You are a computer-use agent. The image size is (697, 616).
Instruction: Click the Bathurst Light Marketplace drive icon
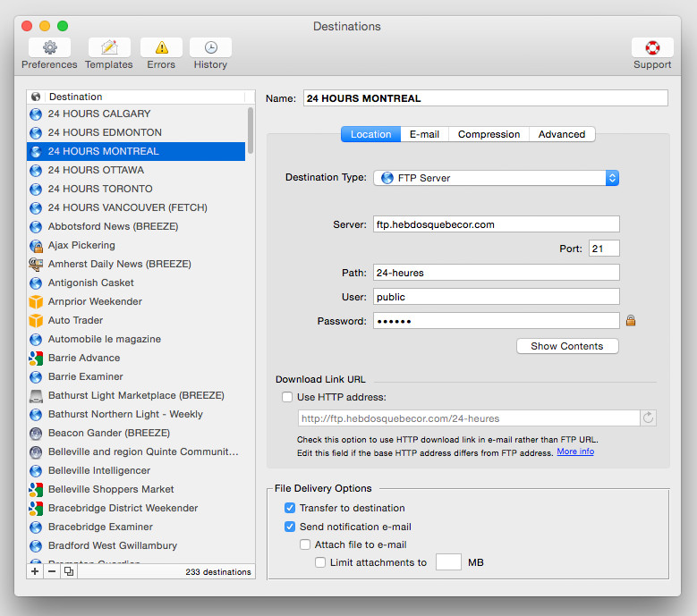coord(36,396)
